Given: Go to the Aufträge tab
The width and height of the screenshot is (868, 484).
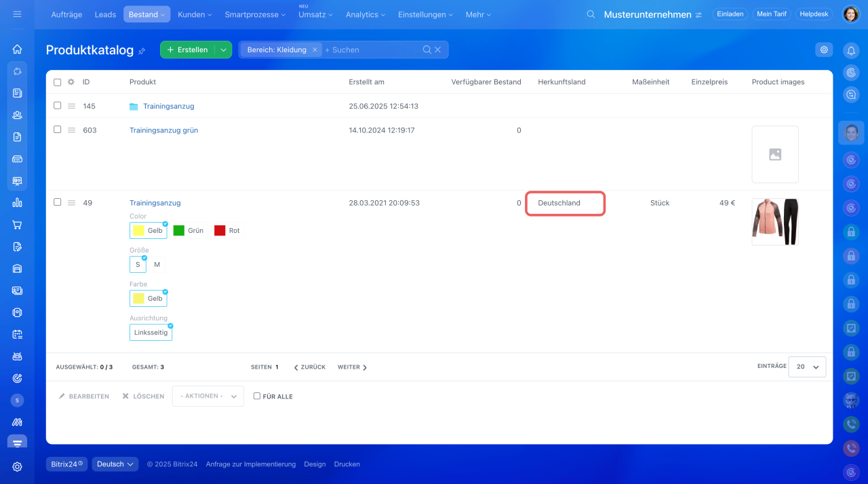Looking at the screenshot, I should click(x=66, y=14).
